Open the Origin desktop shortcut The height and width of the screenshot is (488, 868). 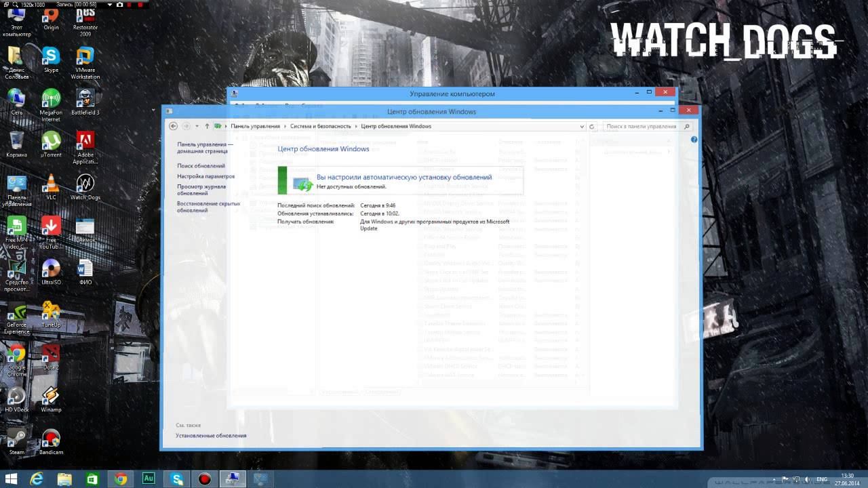pos(51,19)
